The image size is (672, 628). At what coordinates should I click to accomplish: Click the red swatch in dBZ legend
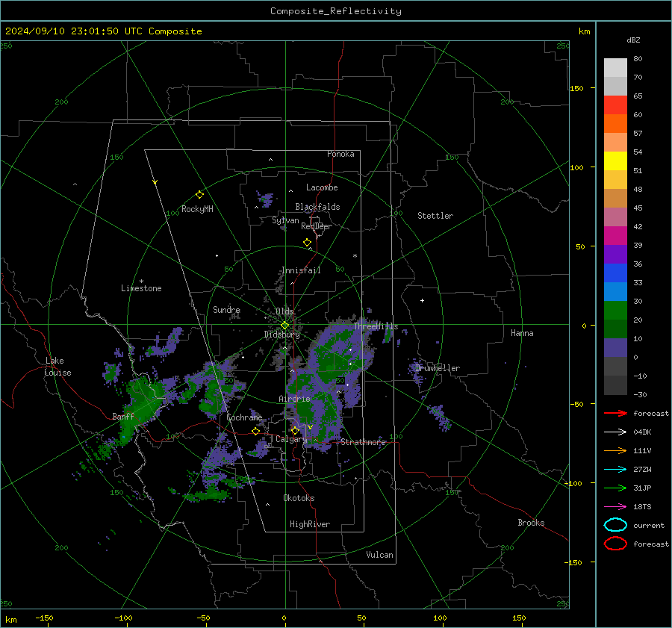click(615, 105)
